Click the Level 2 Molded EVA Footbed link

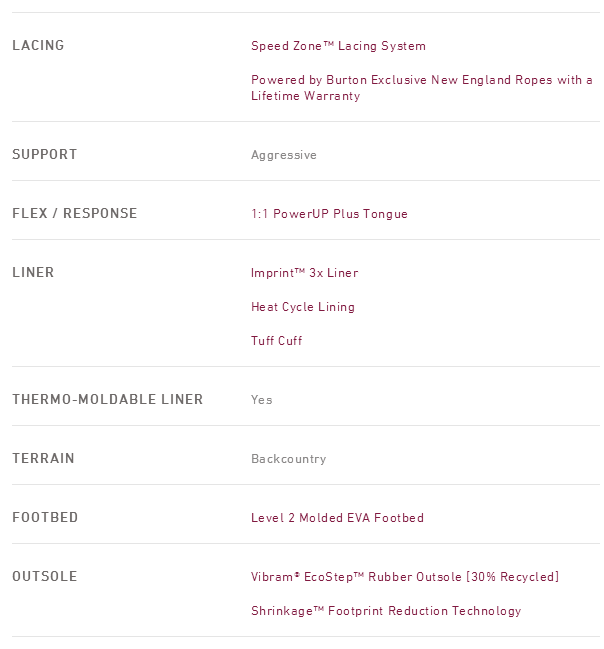pyautogui.click(x=337, y=518)
